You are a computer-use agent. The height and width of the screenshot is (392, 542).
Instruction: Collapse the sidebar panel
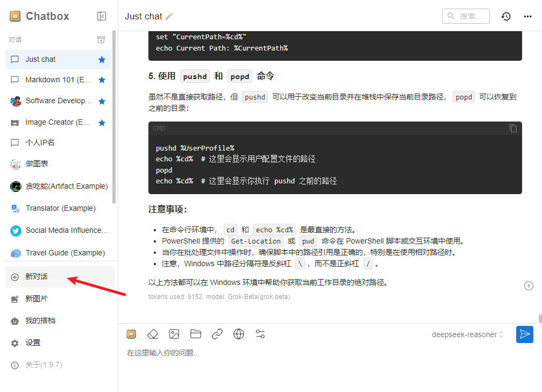[x=102, y=16]
